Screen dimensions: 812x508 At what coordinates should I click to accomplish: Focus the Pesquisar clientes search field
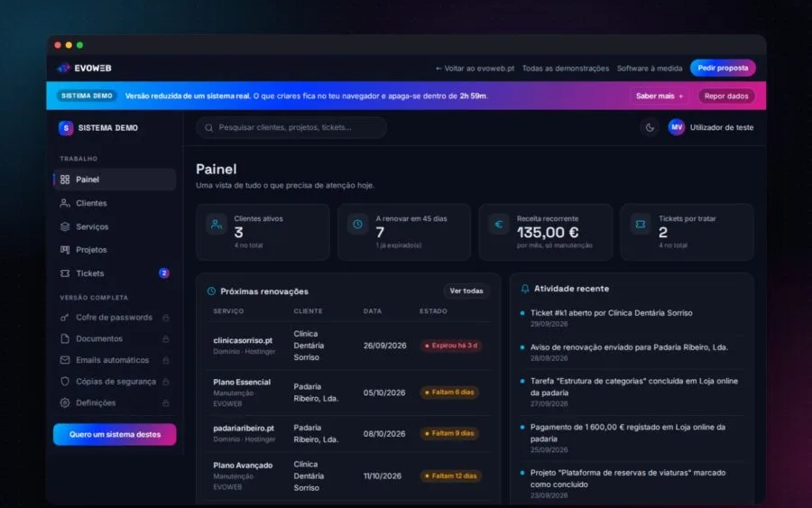tap(291, 127)
